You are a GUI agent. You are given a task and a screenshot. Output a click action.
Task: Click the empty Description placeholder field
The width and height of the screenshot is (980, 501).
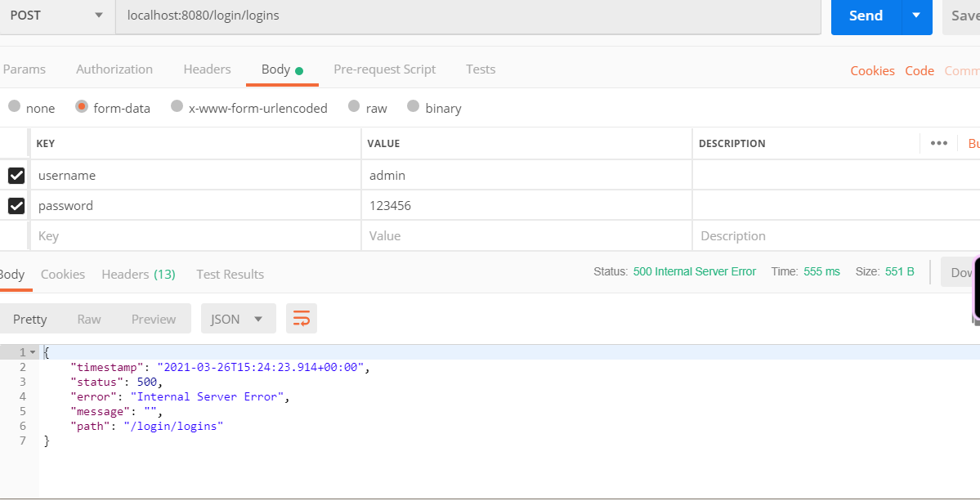point(836,236)
